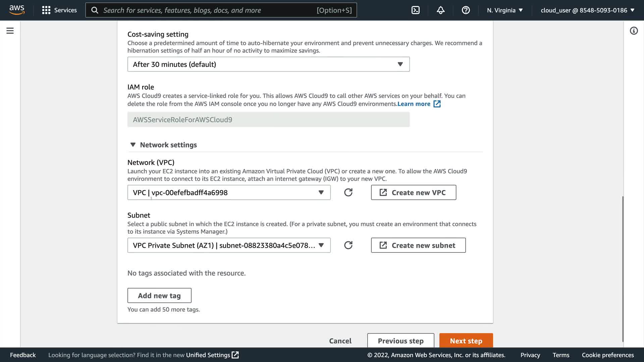Refresh the VPC list
This screenshot has width=644, height=362.
coord(348,192)
